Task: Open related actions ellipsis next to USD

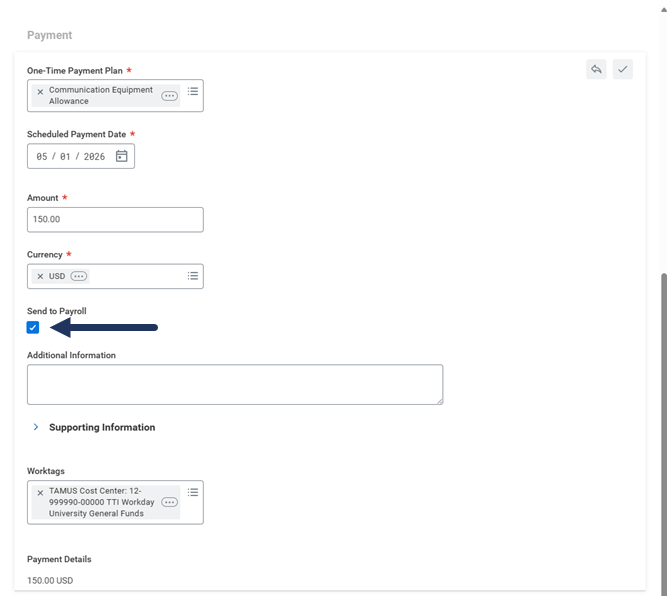Action: coord(79,276)
